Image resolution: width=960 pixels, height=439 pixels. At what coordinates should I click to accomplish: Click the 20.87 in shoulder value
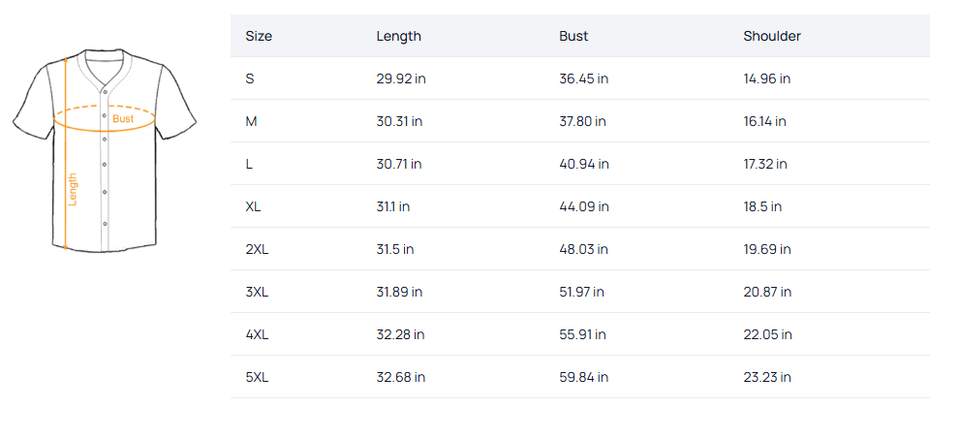(768, 292)
